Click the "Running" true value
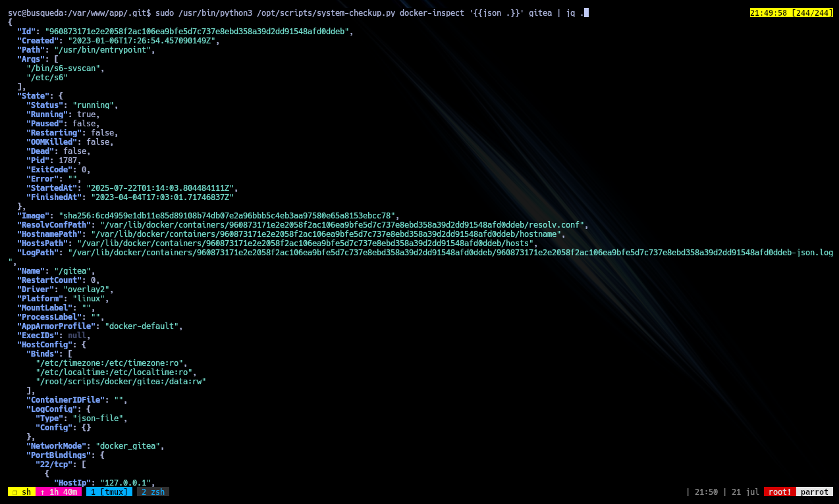The image size is (839, 504). pyautogui.click(x=86, y=114)
